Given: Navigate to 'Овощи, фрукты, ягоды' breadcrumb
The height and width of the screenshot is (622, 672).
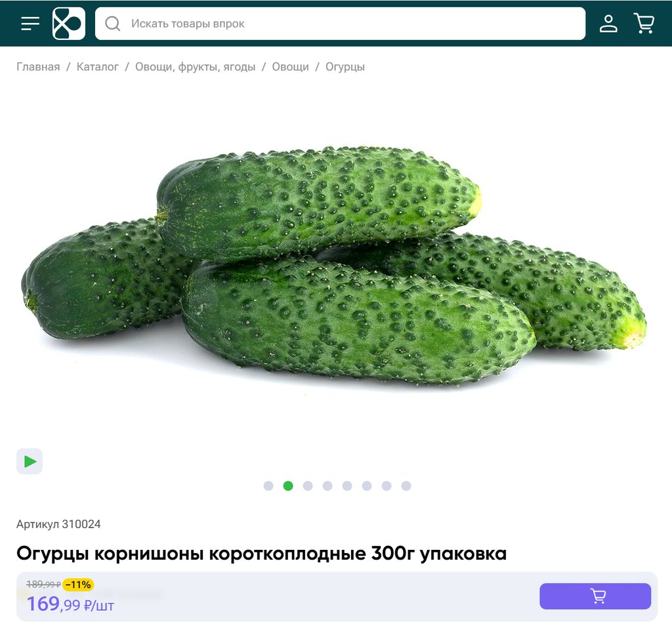Looking at the screenshot, I should [x=195, y=67].
